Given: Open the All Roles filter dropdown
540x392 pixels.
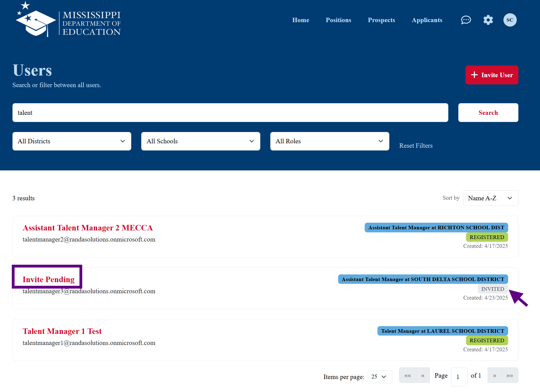Looking at the screenshot, I should point(330,141).
